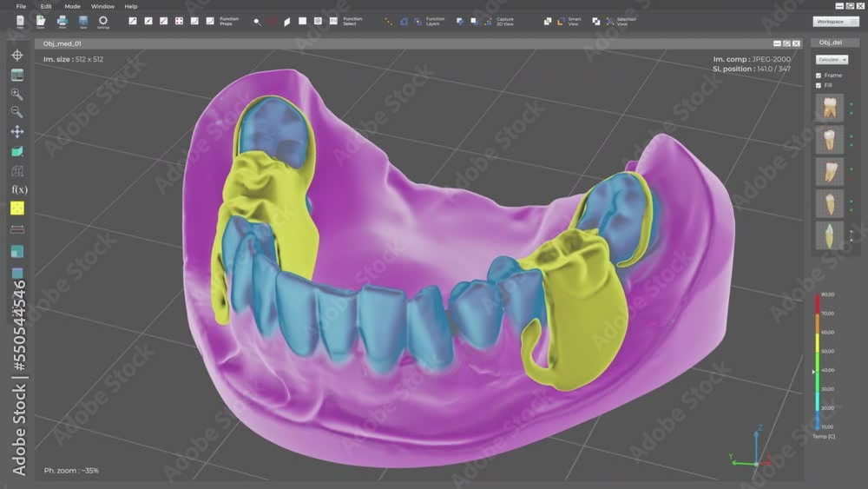This screenshot has width=868, height=489.
Task: Select the second tooth thumbnail with white crown
Action: coord(829,140)
